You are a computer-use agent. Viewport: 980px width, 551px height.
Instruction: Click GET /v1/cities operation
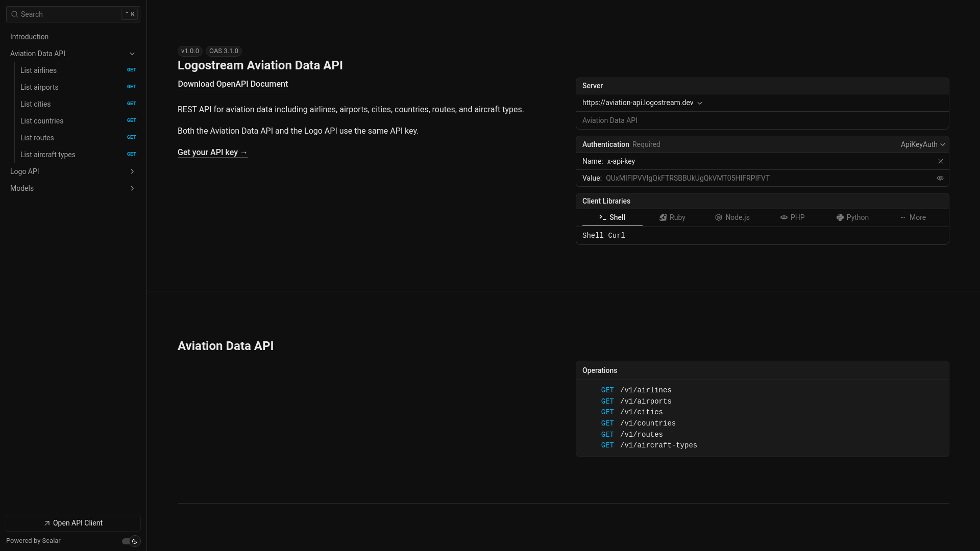pos(632,412)
